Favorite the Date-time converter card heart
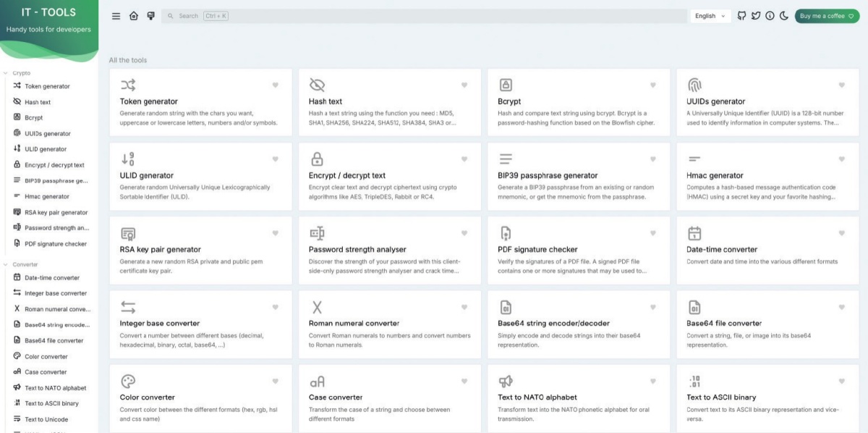The width and height of the screenshot is (868, 433). pyautogui.click(x=842, y=233)
